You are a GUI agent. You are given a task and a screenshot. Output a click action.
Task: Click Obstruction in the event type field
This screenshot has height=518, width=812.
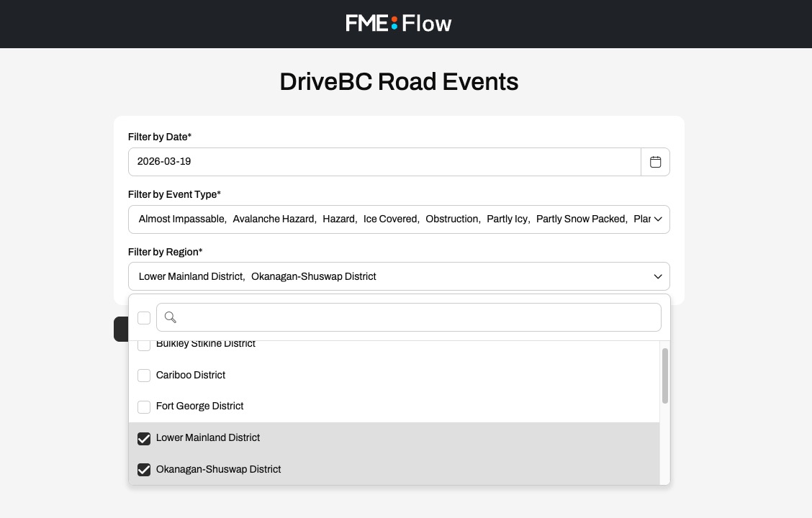[x=451, y=219]
